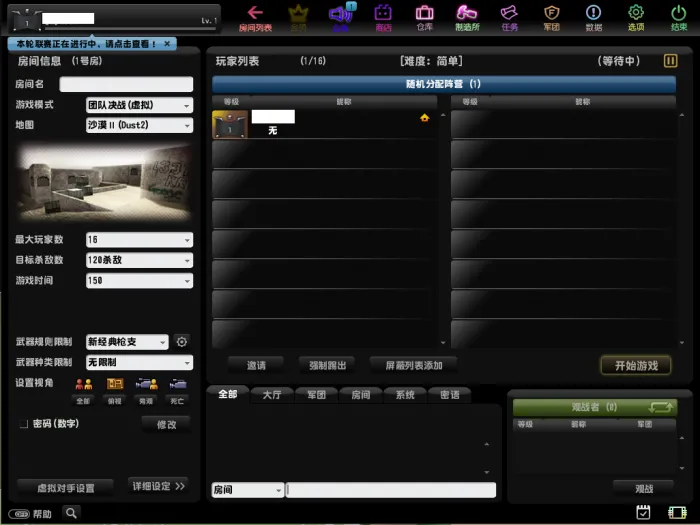Viewport: 700px width, 525px height.
Task: Click the 结束 power icon
Action: [x=679, y=13]
